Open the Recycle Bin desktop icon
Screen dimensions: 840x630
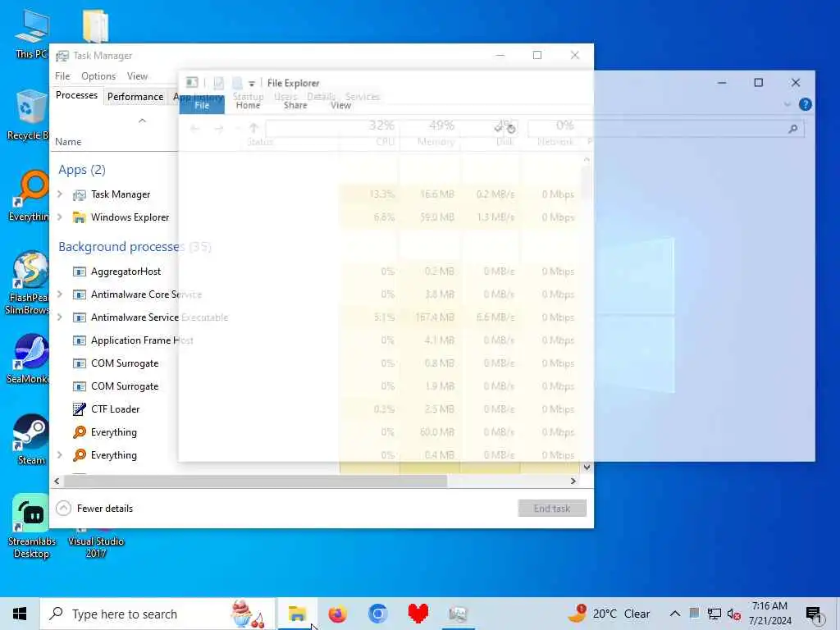pyautogui.click(x=27, y=115)
